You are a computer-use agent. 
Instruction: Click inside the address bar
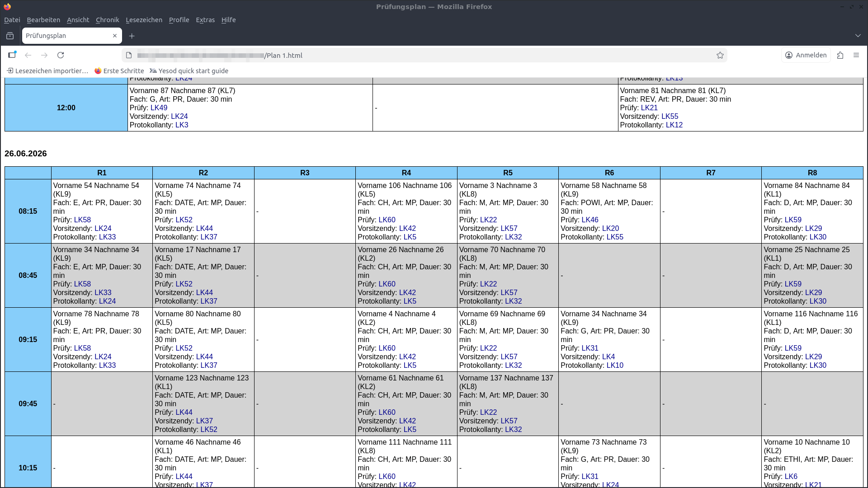407,55
